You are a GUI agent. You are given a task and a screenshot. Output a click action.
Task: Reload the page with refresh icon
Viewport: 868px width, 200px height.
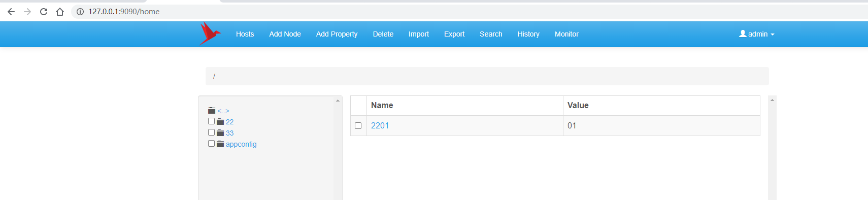pos(44,12)
